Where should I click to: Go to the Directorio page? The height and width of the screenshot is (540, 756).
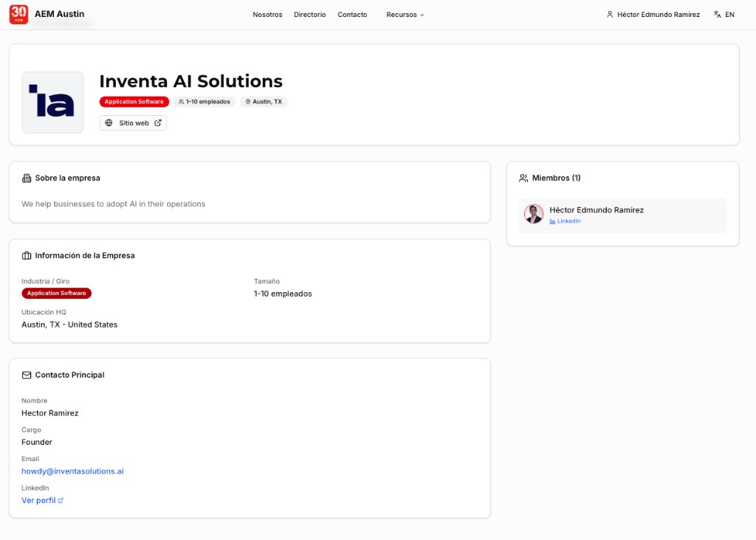pyautogui.click(x=309, y=15)
